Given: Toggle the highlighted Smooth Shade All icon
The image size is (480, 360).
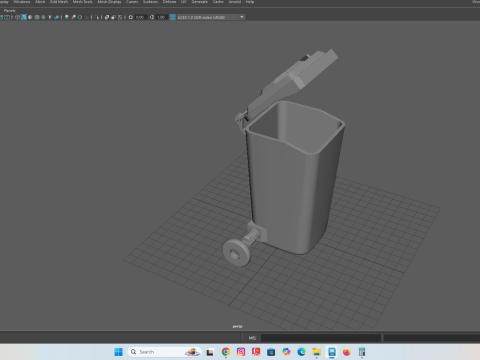Looking at the screenshot, I should [24, 17].
